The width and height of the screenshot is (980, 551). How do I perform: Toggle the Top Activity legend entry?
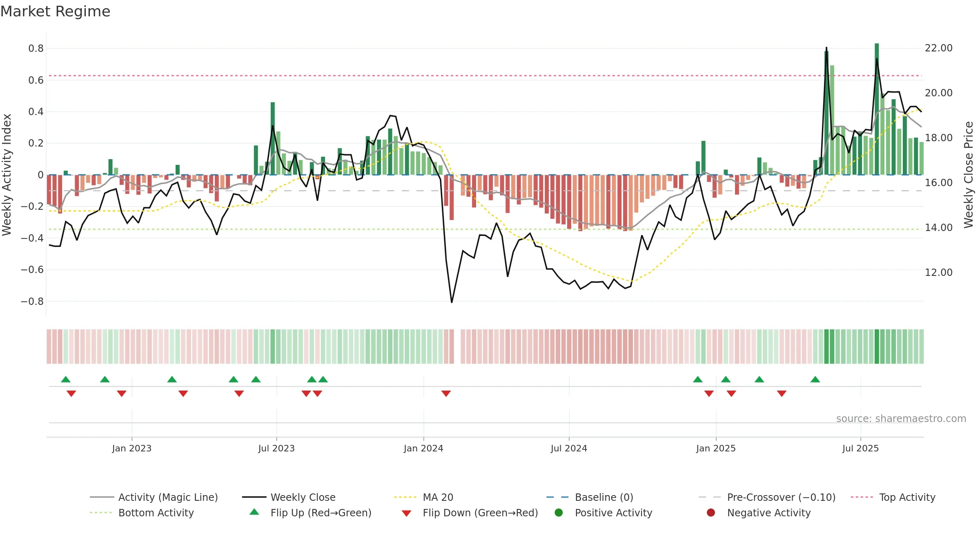[893, 497]
